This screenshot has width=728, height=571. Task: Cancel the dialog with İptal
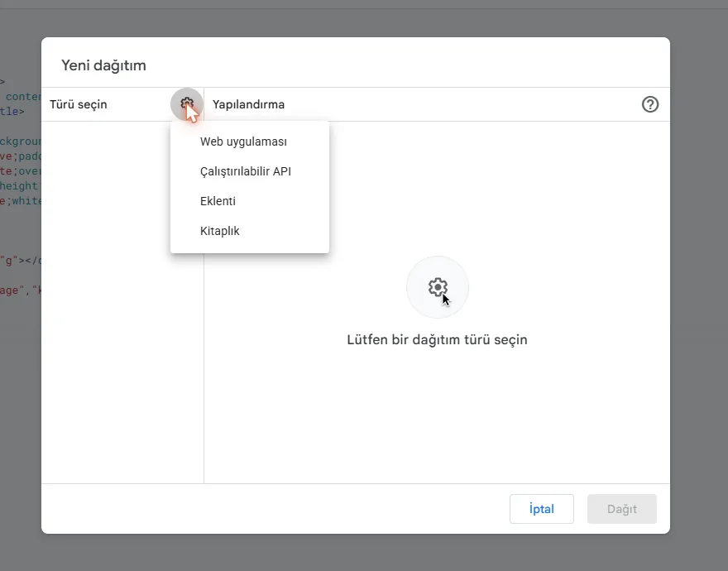(x=541, y=509)
